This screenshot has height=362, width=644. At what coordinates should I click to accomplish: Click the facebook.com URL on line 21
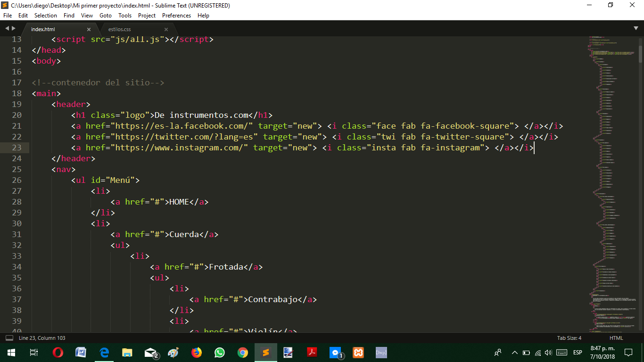tap(182, 126)
